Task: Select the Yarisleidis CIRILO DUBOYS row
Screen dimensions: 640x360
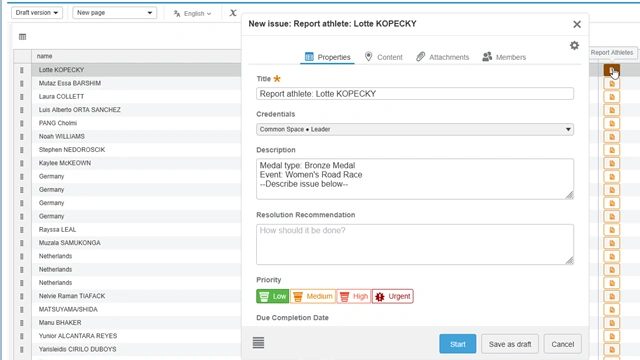Action: coord(136,349)
